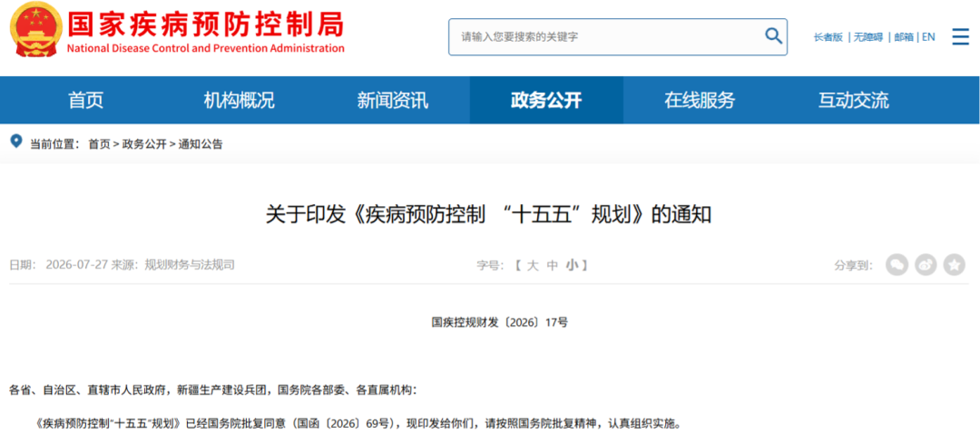
Task: Go to 政务公开 in the breadcrumb
Action: tap(144, 143)
